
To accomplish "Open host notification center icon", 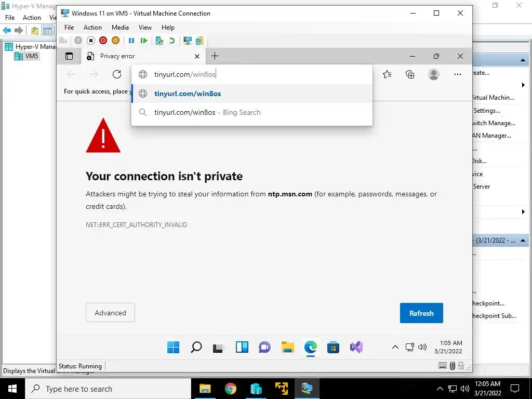I will click(515, 389).
